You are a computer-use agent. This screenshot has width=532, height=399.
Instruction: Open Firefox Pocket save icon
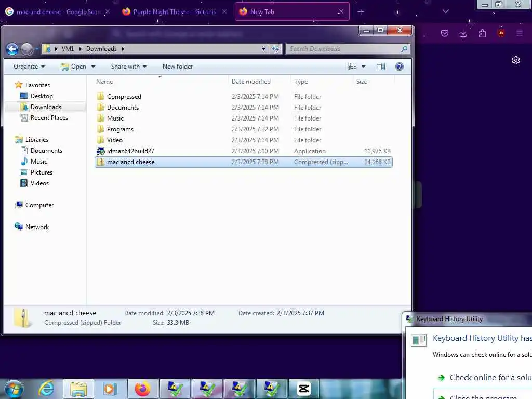point(445,33)
